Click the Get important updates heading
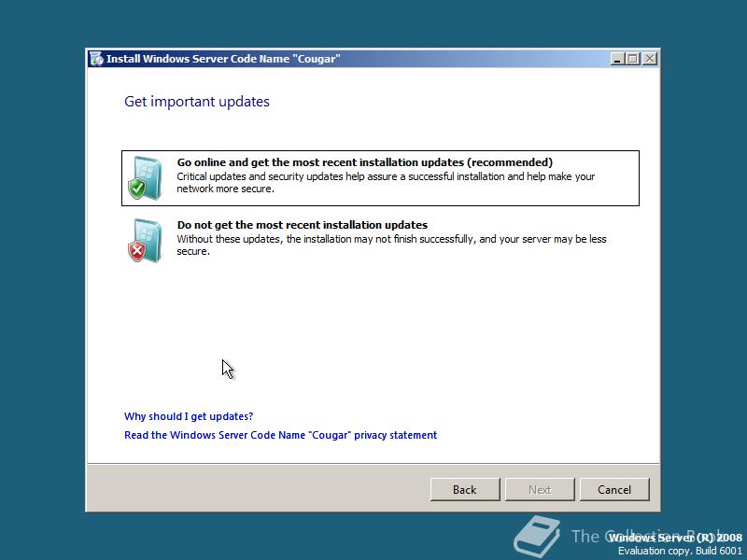The image size is (747, 560). [x=197, y=102]
